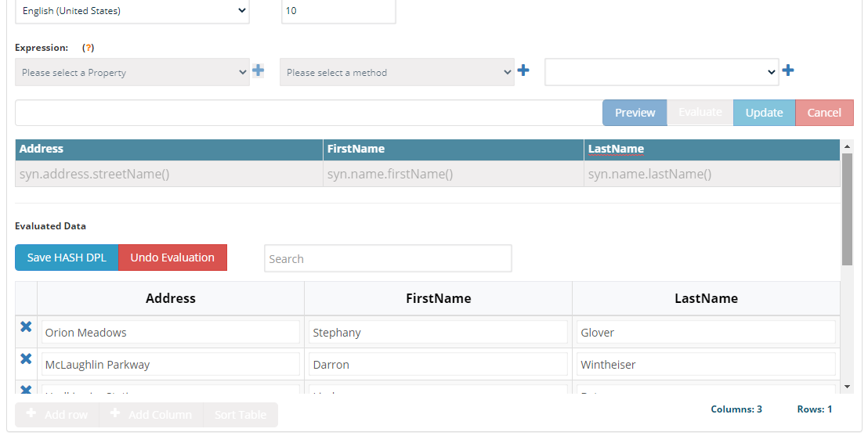Expand the 'Please select a Property' dropdown
Viewport: 868px width, 436px height.
(x=132, y=72)
